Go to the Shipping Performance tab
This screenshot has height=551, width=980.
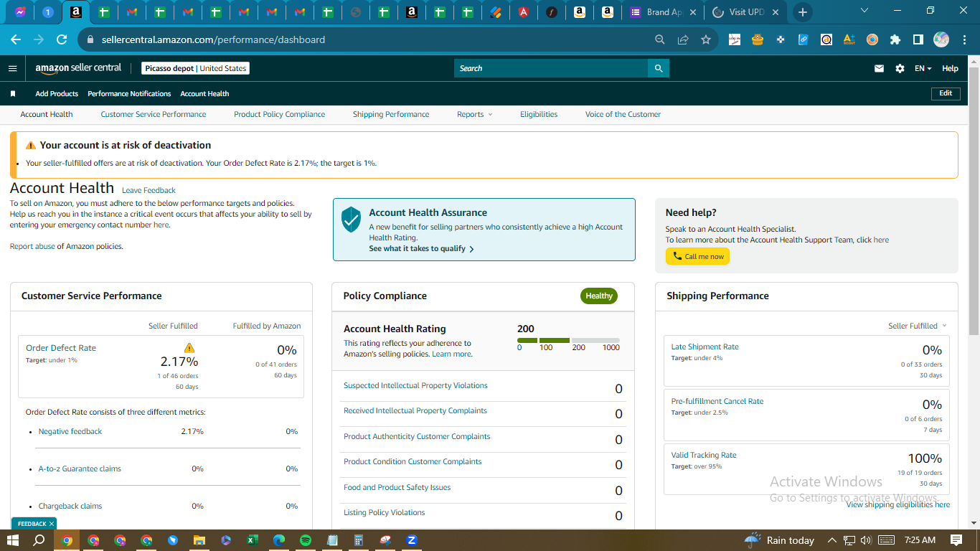click(391, 114)
